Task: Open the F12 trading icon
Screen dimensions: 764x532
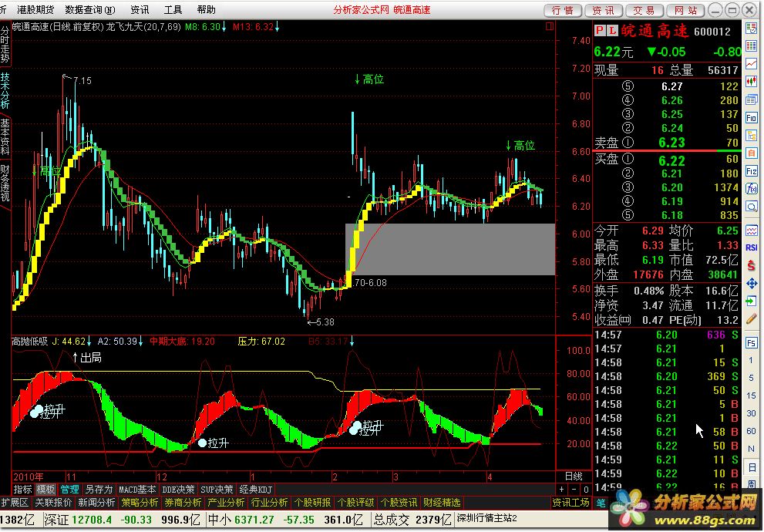Action: pos(752,171)
